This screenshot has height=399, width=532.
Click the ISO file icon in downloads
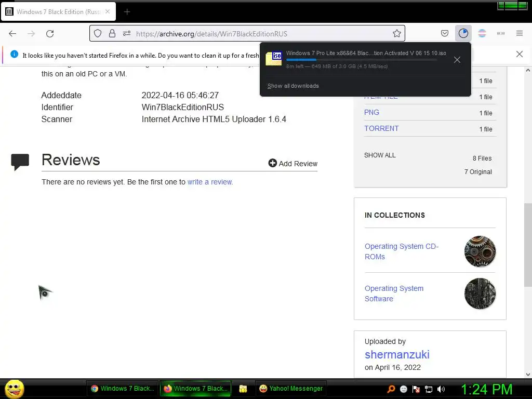274,58
